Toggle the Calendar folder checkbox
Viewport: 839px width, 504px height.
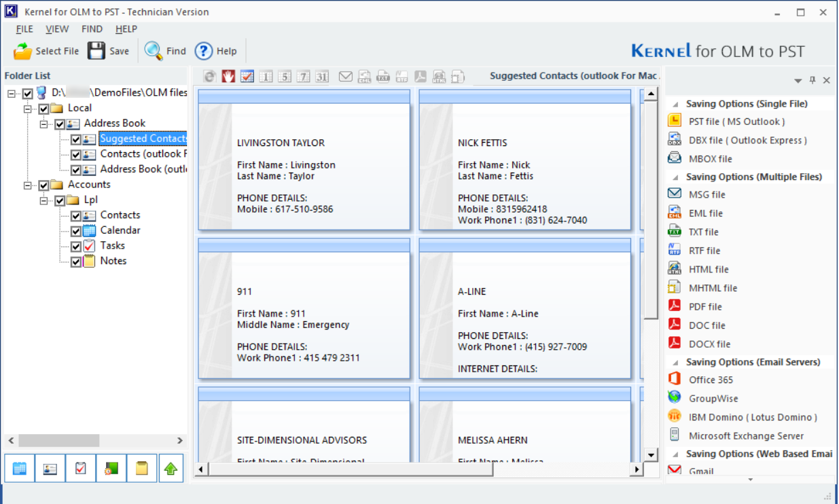pos(76,231)
